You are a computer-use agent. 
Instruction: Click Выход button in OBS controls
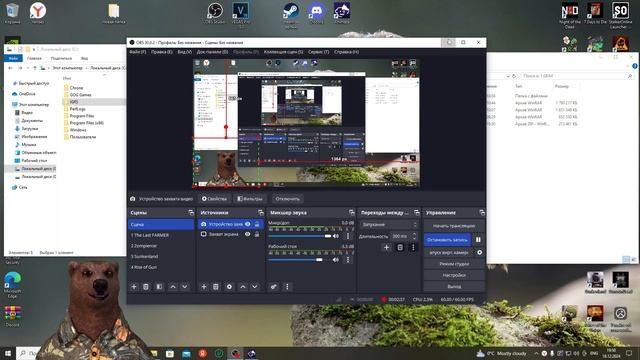454,287
